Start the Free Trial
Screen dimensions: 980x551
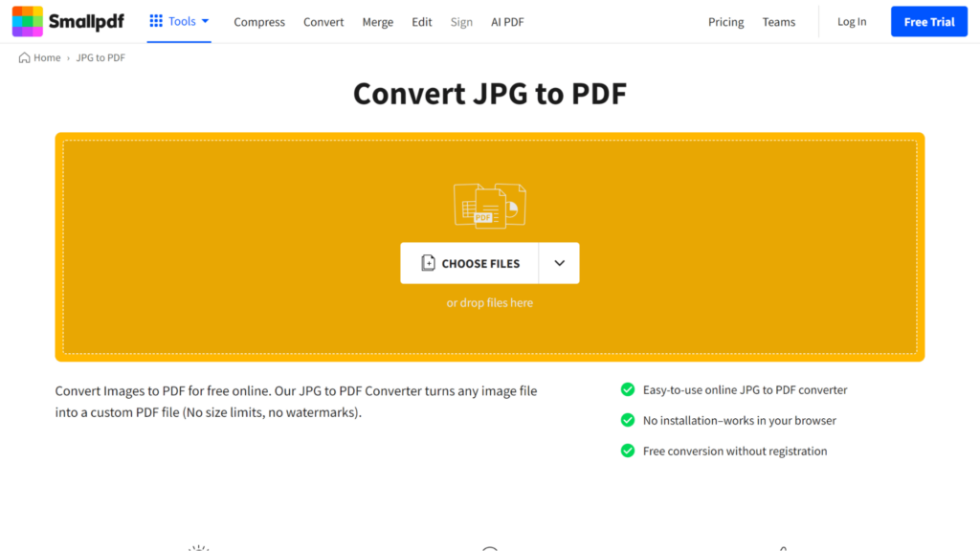click(x=929, y=22)
